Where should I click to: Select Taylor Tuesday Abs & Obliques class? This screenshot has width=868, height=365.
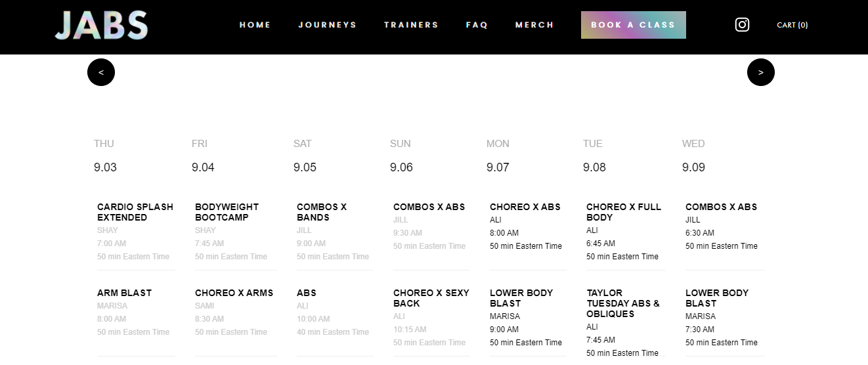tap(623, 303)
